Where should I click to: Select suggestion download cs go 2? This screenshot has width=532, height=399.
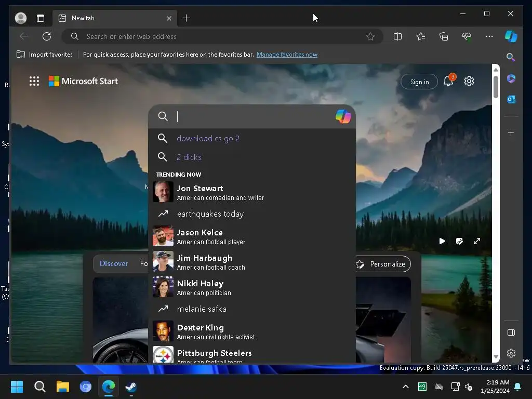click(252, 138)
